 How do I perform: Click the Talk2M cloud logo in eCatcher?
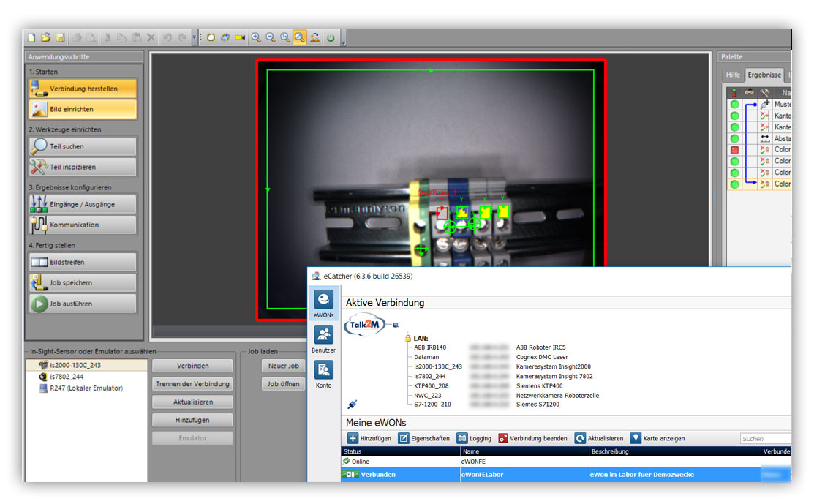click(x=365, y=325)
